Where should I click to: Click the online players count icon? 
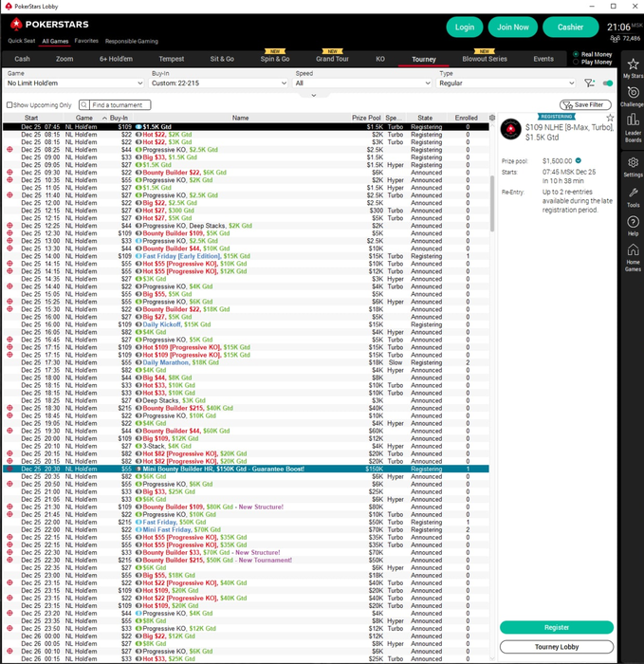pos(615,39)
